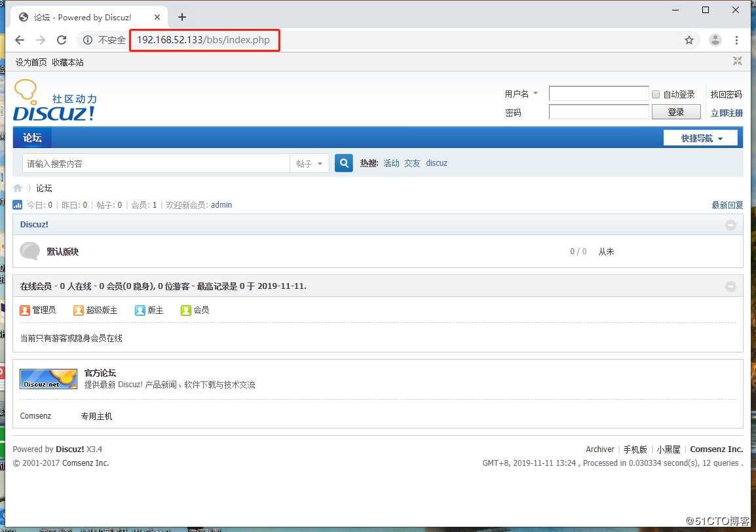Open the 官方论坛 link

click(x=100, y=373)
